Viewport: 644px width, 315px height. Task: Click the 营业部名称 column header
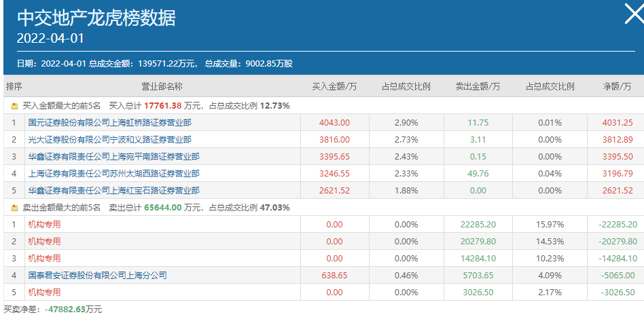coord(161,87)
